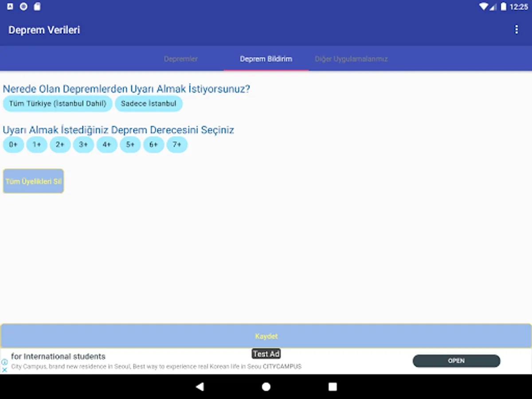Screen dimensions: 532x399
Task: Click the City Campus ad description text
Action: (x=156, y=367)
